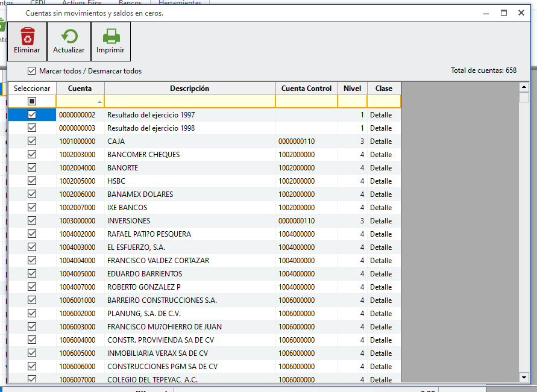
Task: Click scrollbar down arrow in accounts grid
Action: pos(524,376)
